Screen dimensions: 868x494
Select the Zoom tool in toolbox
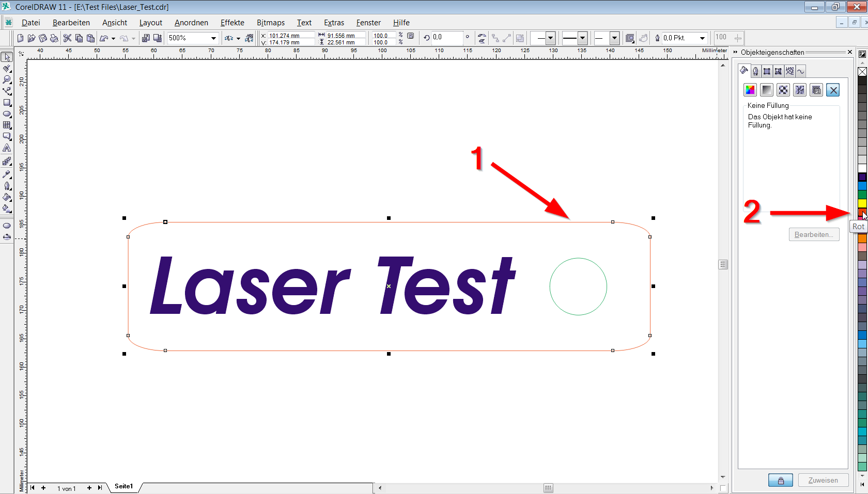(x=7, y=80)
